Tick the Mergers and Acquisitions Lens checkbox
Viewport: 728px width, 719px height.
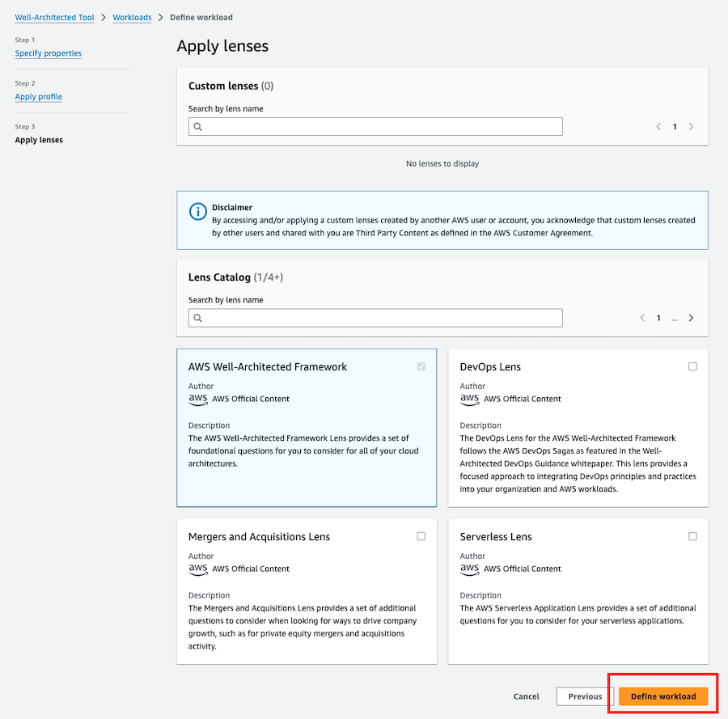(421, 536)
